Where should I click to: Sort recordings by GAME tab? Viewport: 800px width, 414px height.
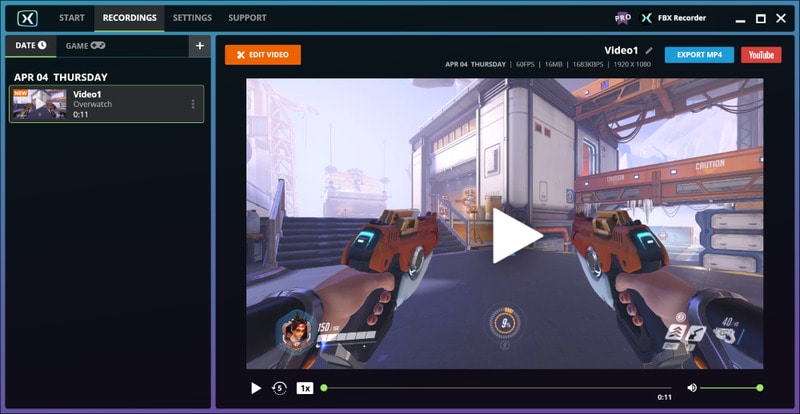click(85, 45)
